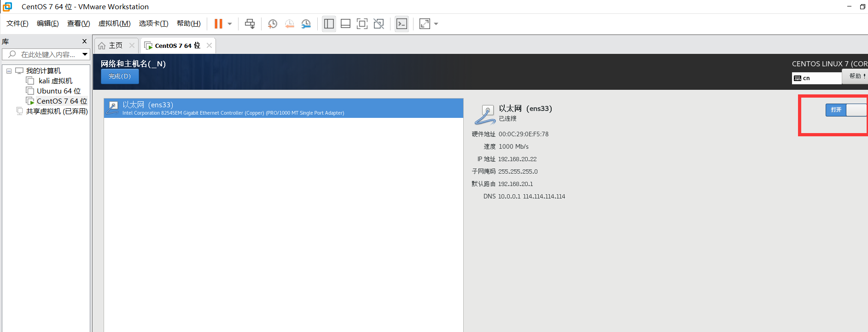Screen dimensions: 868x332
Task: Close the 库 library panel
Action: coord(84,41)
